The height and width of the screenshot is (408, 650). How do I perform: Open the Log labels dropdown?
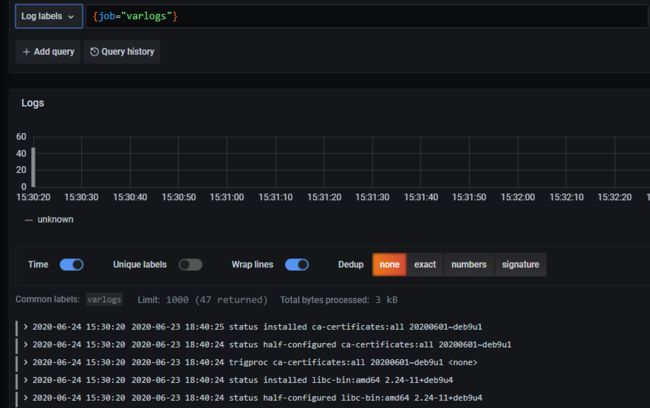pos(49,16)
